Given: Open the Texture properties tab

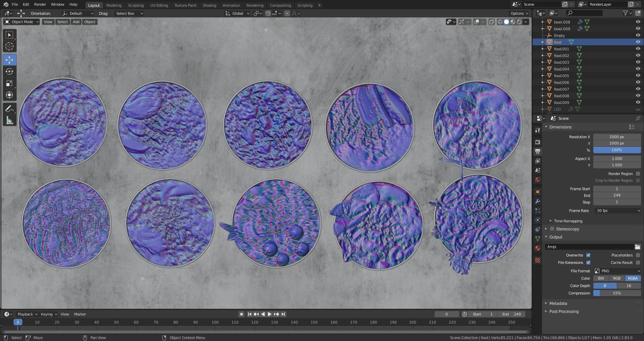Looking at the screenshot, I should coord(538,260).
